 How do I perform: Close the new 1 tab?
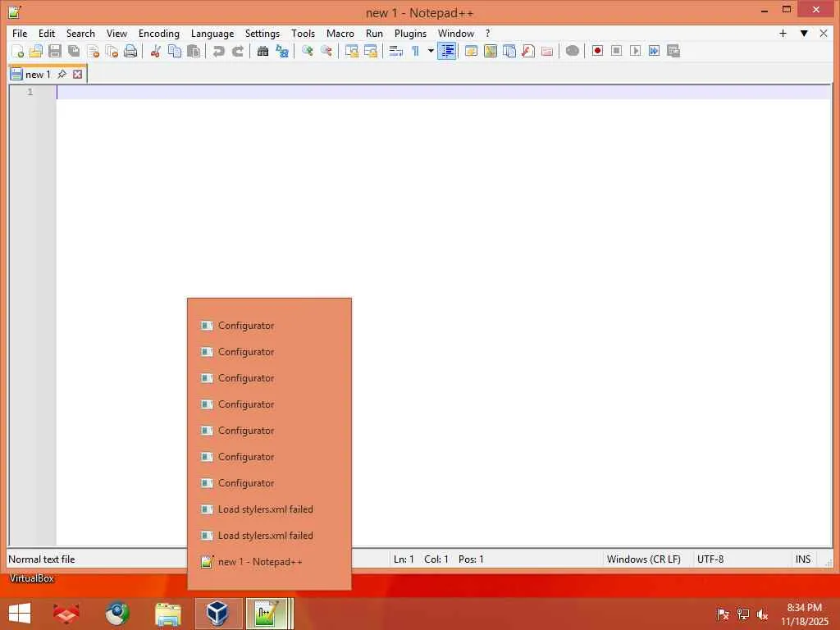coord(78,74)
